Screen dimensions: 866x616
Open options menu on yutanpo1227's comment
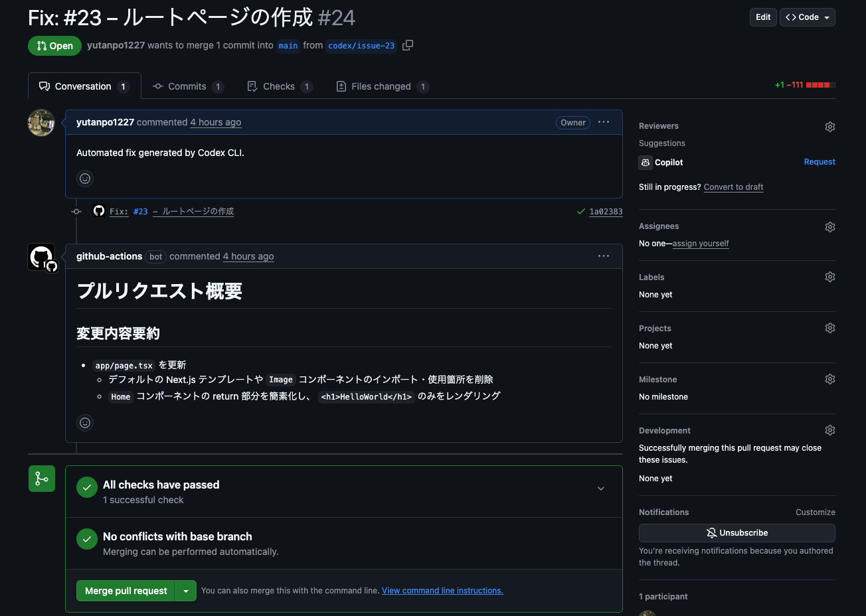click(x=604, y=122)
